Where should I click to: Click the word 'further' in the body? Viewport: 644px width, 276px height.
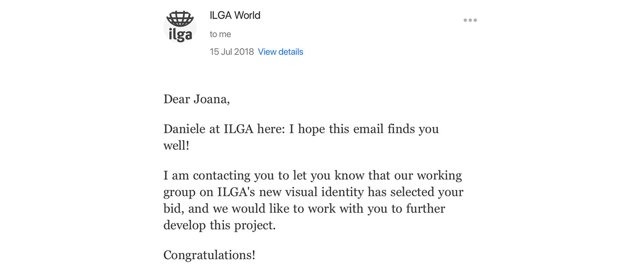point(425,208)
